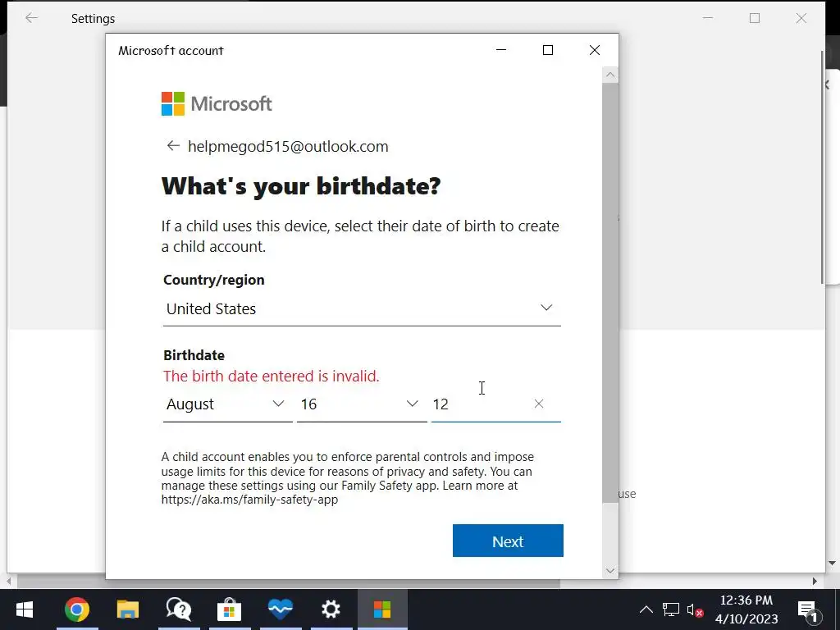840x630 pixels.
Task: Open File Explorer from the taskbar
Action: pyautogui.click(x=127, y=609)
